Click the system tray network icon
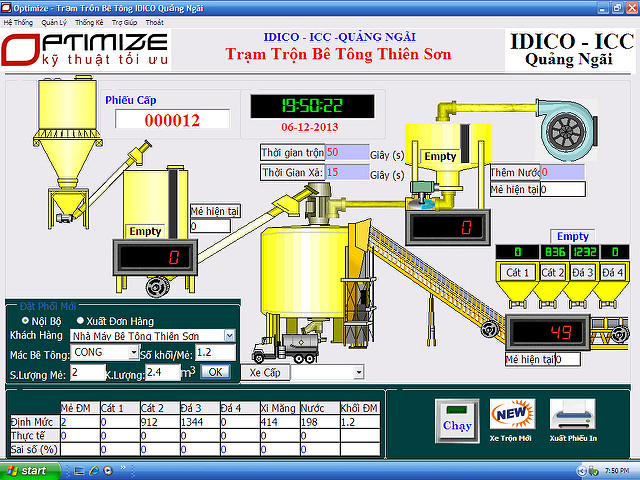640x480 pixels. tap(594, 471)
